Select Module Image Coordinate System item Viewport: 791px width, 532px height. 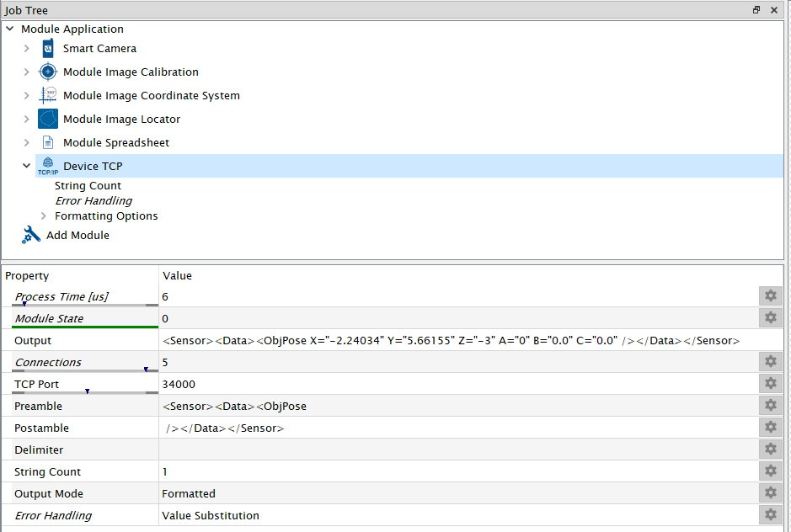(x=152, y=95)
